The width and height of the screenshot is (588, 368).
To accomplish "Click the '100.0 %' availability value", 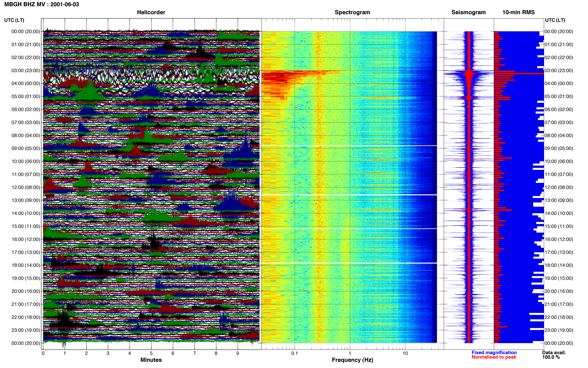I will [x=551, y=357].
